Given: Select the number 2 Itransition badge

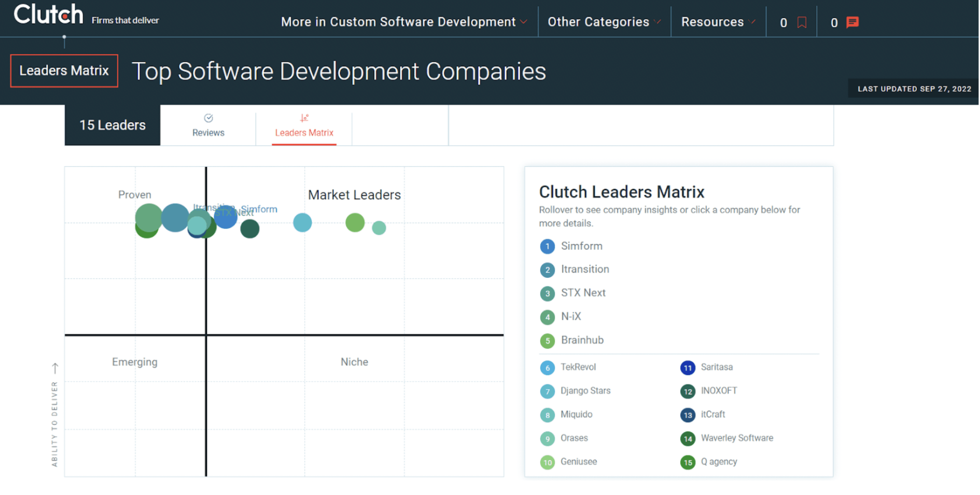Looking at the screenshot, I should click(547, 270).
